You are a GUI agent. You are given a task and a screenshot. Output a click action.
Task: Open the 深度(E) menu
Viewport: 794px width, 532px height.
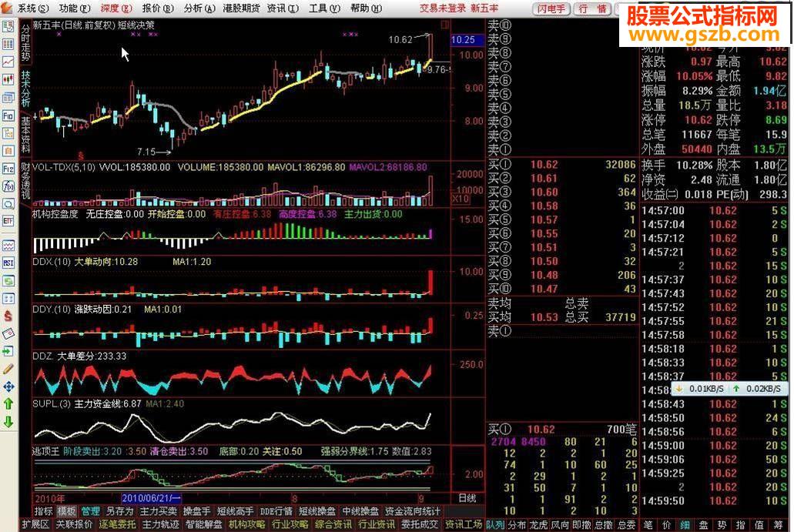[116, 8]
